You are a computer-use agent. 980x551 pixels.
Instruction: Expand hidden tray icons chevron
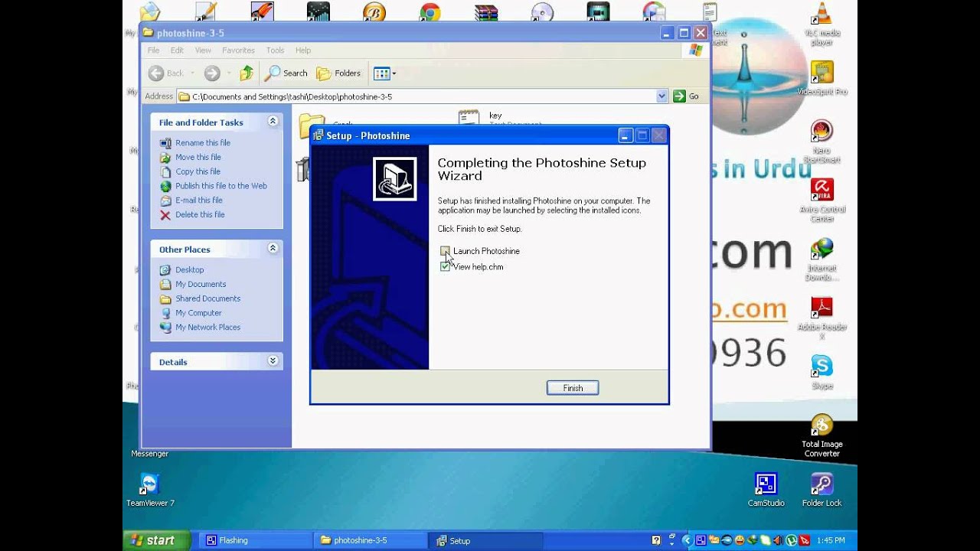click(687, 540)
